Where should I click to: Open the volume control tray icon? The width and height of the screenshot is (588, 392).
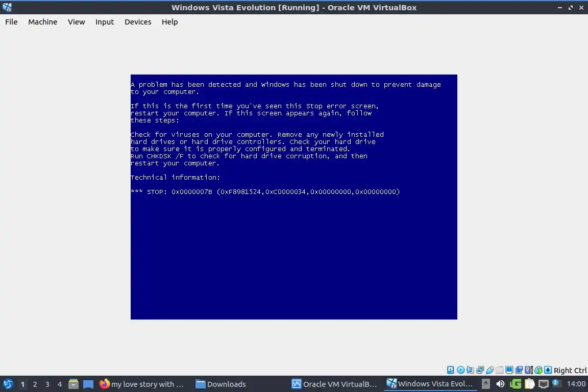[x=500, y=384]
